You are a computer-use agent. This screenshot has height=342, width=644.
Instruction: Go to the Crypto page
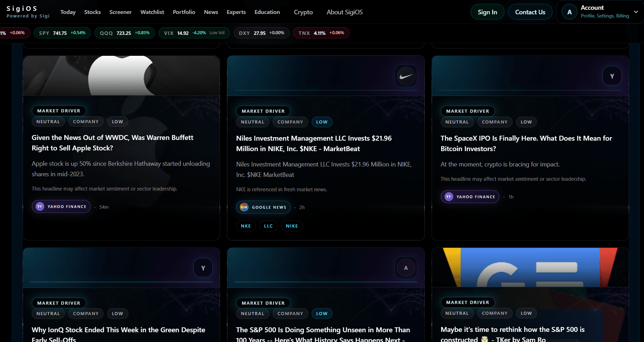pos(303,12)
